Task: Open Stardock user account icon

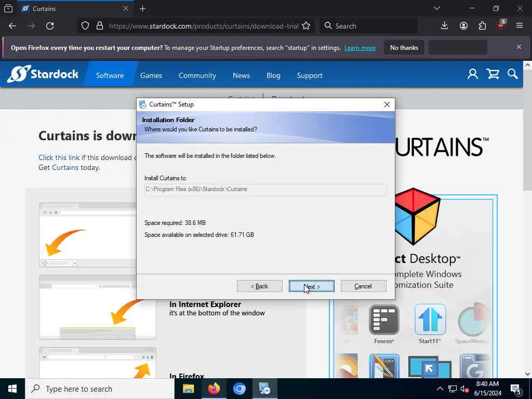Action: (x=473, y=74)
